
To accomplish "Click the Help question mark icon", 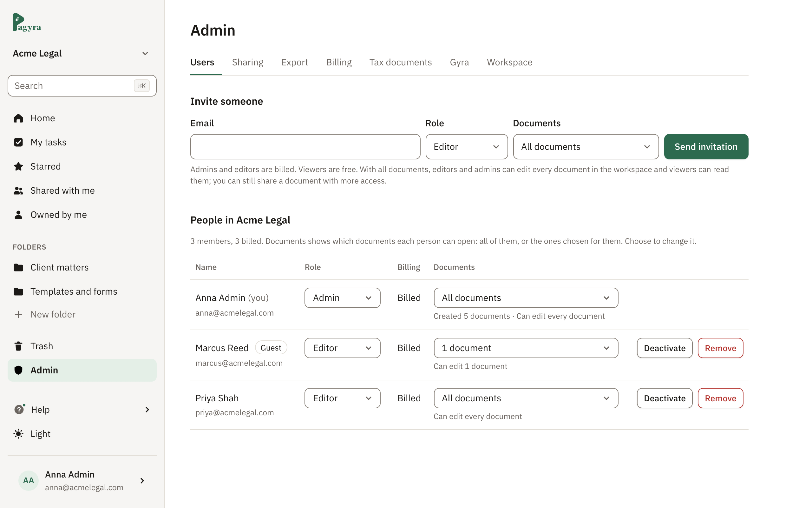I will coord(19,410).
